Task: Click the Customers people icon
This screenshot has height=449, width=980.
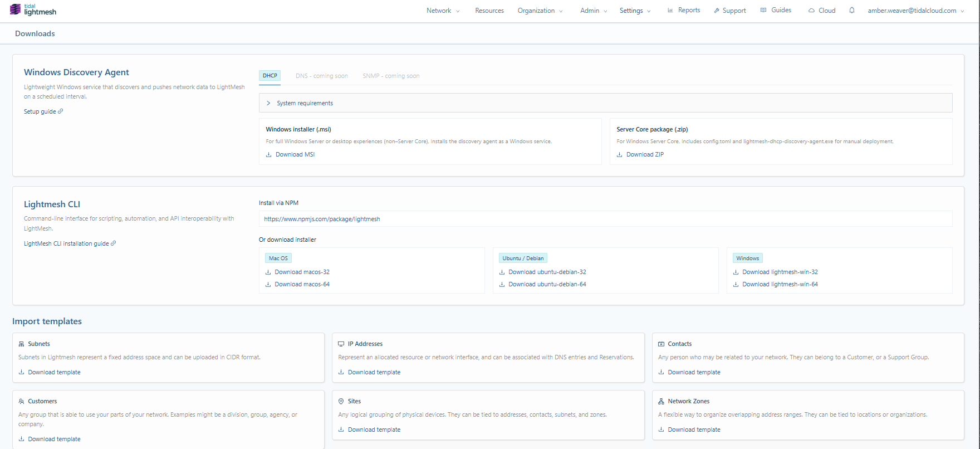Action: coord(22,402)
